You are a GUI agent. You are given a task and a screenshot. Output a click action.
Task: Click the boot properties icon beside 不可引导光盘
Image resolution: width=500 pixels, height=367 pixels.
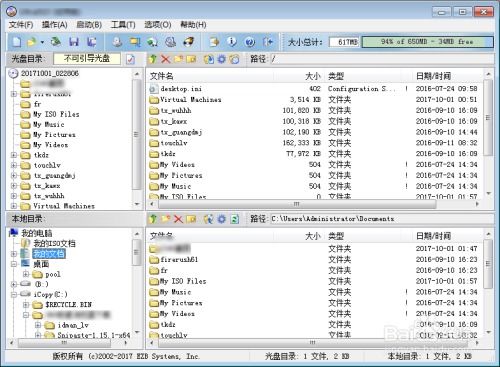click(x=130, y=59)
